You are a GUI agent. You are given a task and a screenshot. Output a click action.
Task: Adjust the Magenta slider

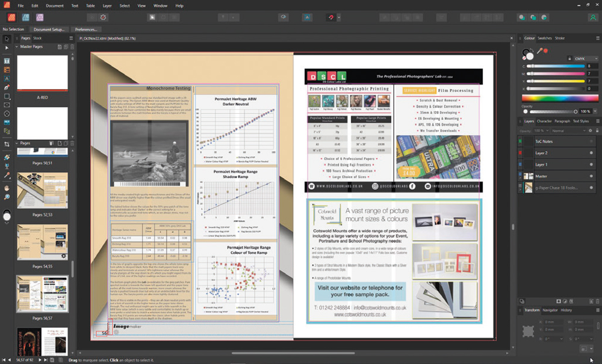(556, 73)
